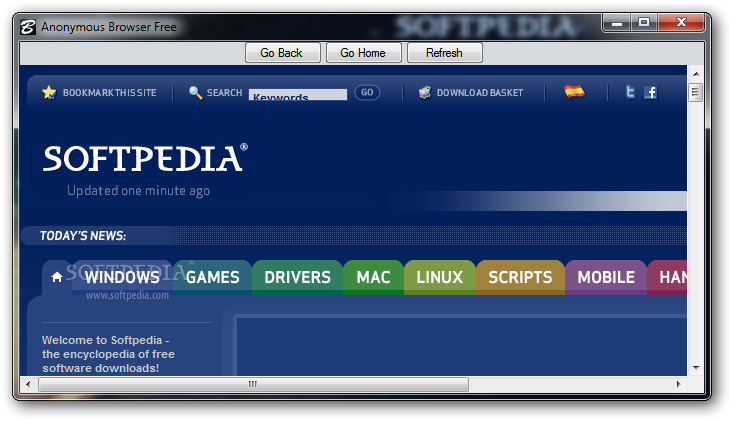Click the Anonymous Browser Free title icon

coord(28,27)
